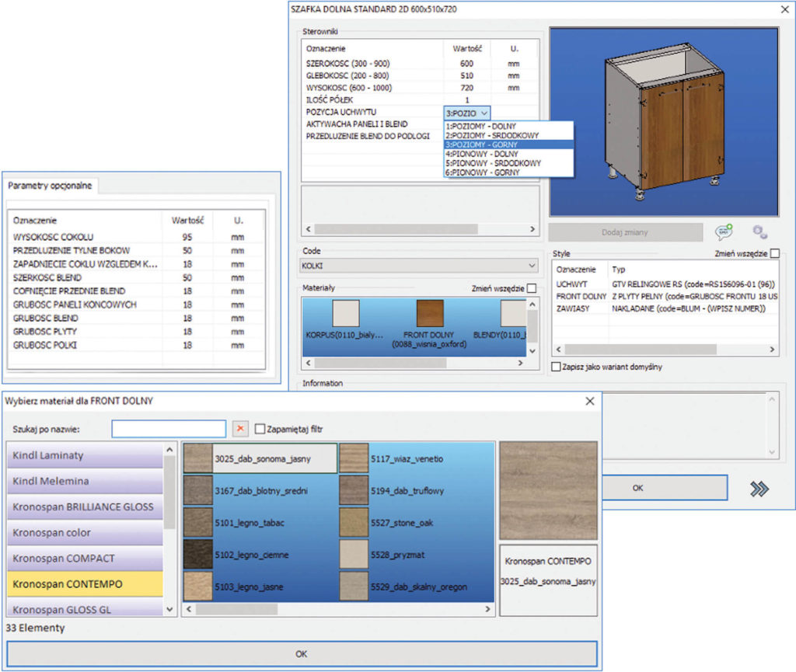The width and height of the screenshot is (796, 672).
Task: Click the WYSOKOSC value 720 cell
Action: [466, 88]
